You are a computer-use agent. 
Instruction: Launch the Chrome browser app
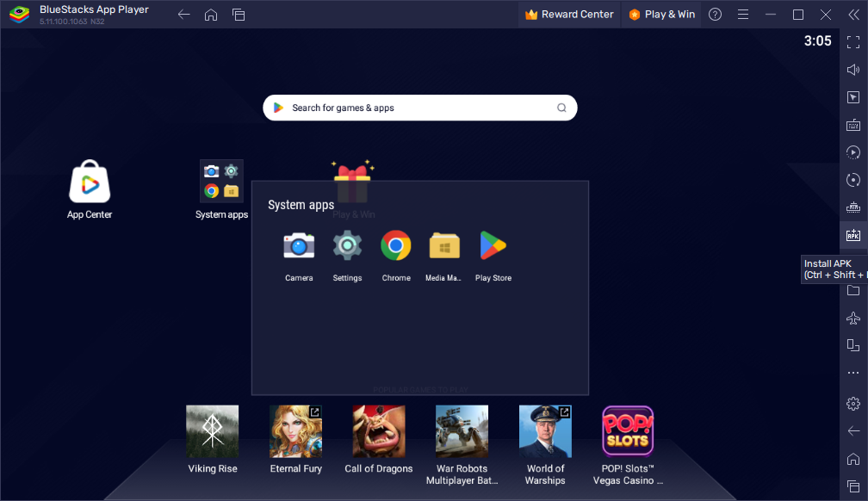tap(396, 246)
